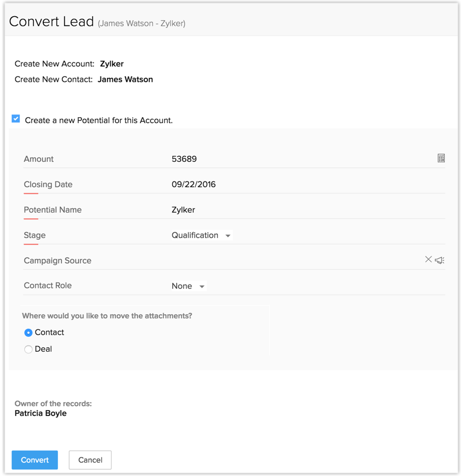Image resolution: width=461 pixels, height=476 pixels.
Task: Expand the Stage dropdown showing Qualification
Action: tap(201, 236)
